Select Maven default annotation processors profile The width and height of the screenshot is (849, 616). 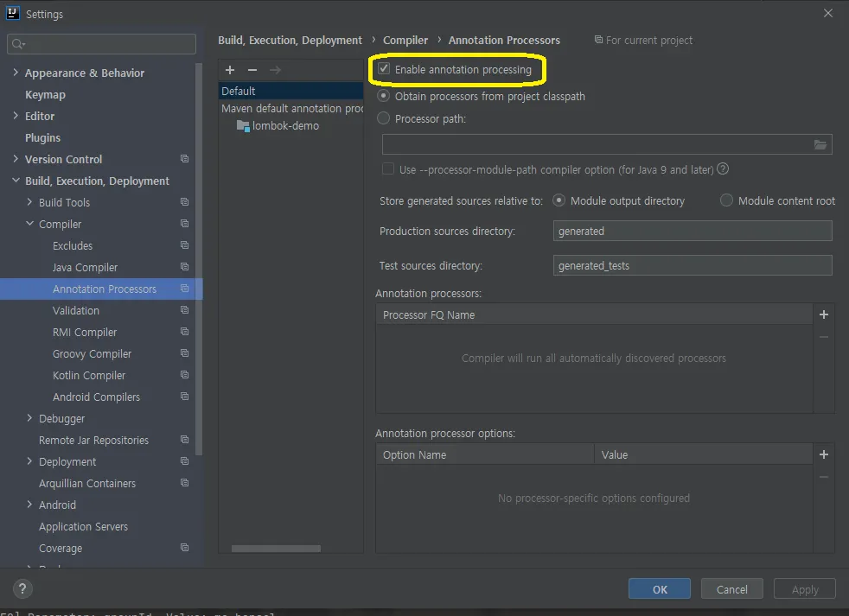point(290,108)
